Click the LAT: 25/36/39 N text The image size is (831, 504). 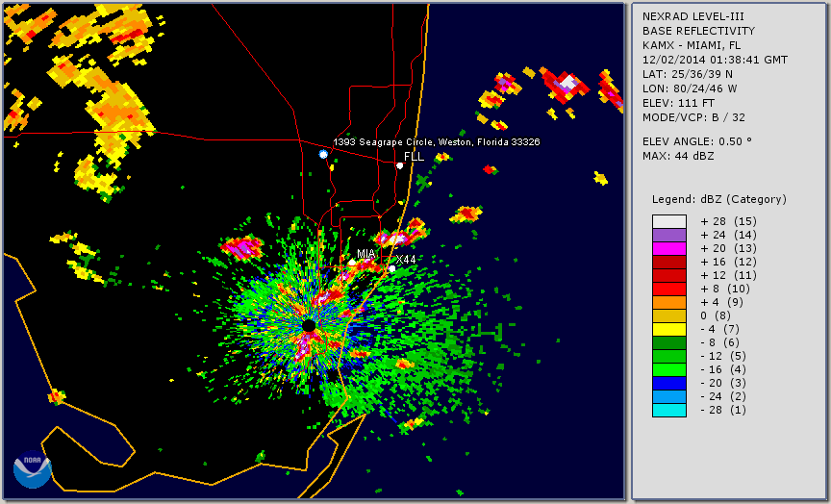point(688,74)
